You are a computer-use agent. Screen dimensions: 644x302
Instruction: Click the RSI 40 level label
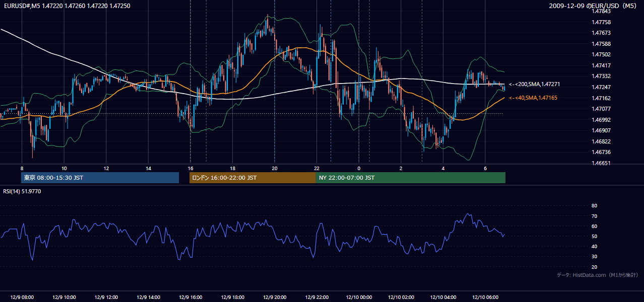[594, 247]
